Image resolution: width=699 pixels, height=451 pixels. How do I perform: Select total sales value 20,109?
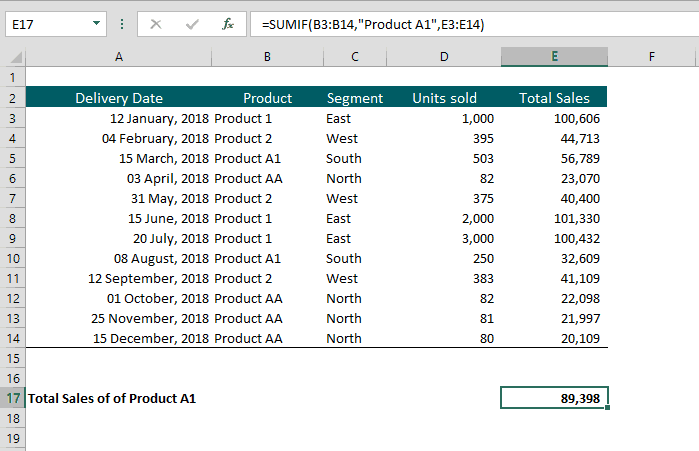click(x=554, y=338)
